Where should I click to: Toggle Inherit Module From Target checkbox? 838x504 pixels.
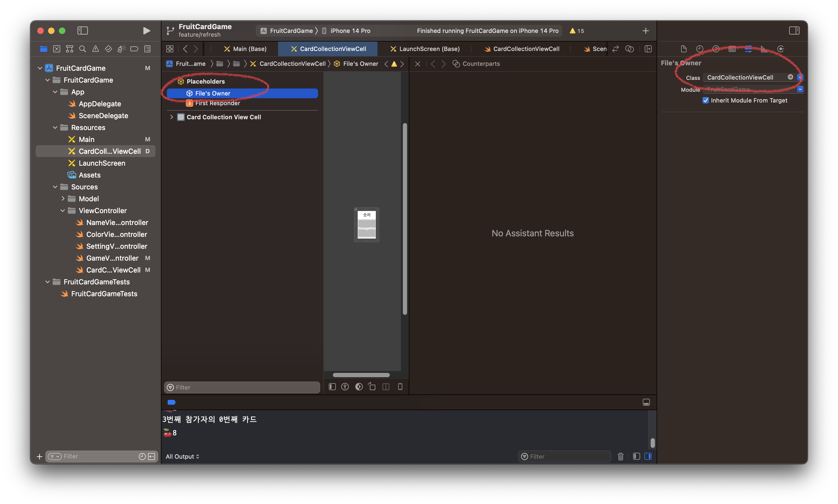tap(706, 101)
